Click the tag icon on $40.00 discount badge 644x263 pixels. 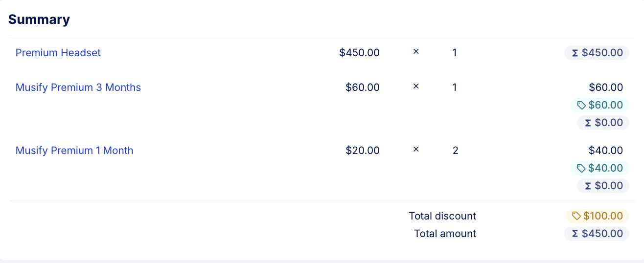(581, 168)
